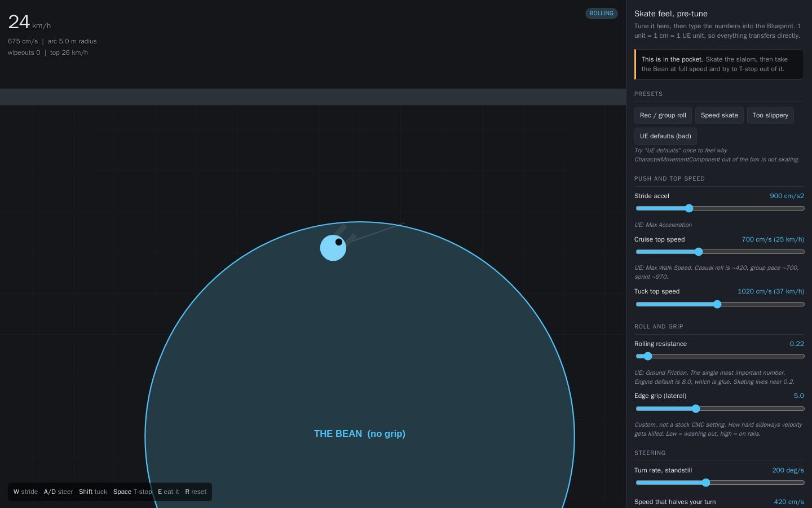
Task: Click the ROLL AND GRIP header
Action: pyautogui.click(x=659, y=326)
